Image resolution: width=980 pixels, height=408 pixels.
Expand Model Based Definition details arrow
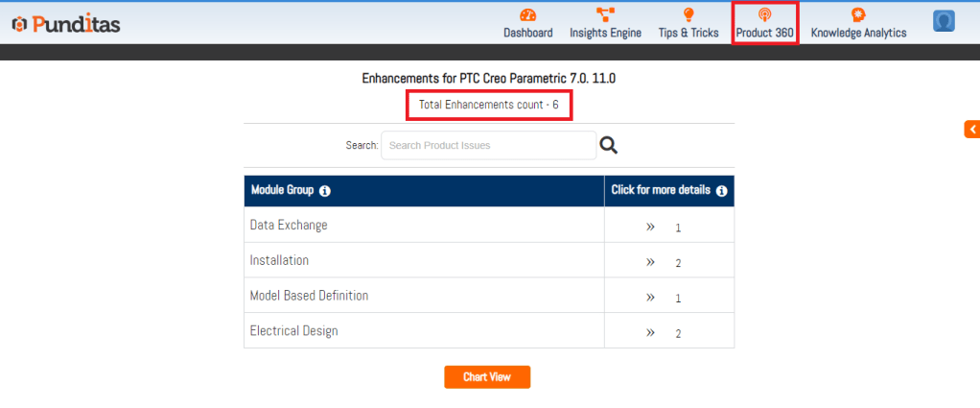pos(650,297)
